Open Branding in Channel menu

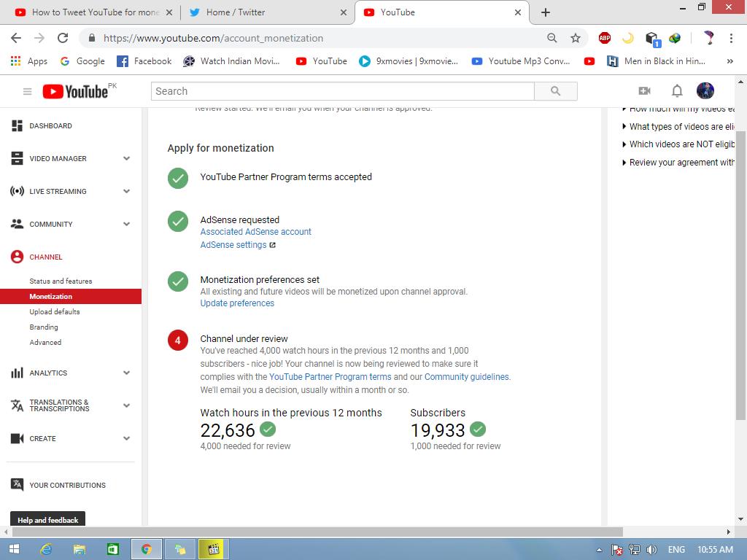43,327
